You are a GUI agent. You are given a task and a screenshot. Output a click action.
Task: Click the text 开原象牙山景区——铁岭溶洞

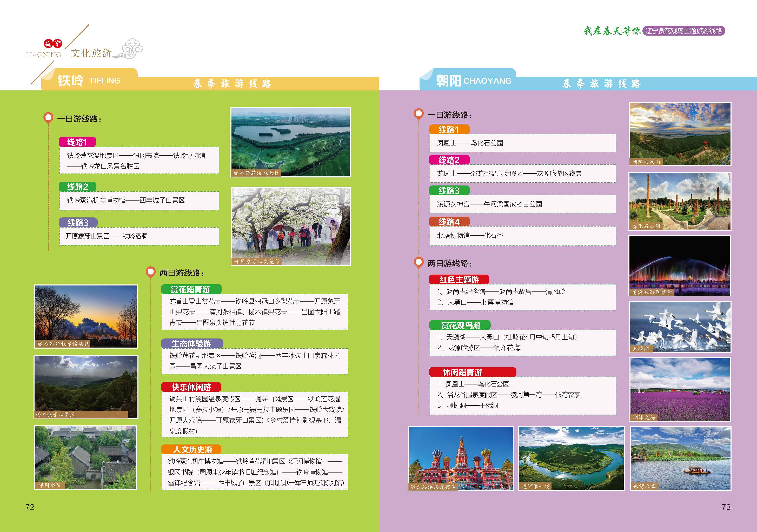[107, 236]
